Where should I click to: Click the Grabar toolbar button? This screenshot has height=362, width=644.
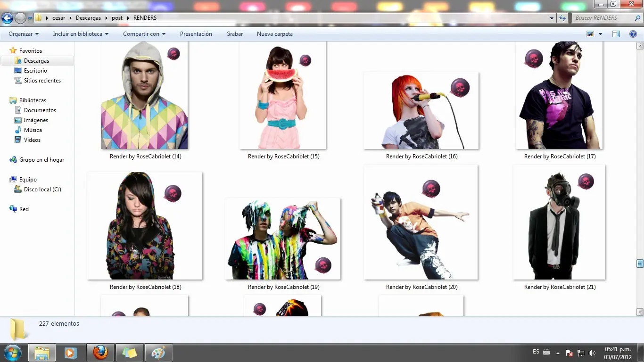point(234,34)
